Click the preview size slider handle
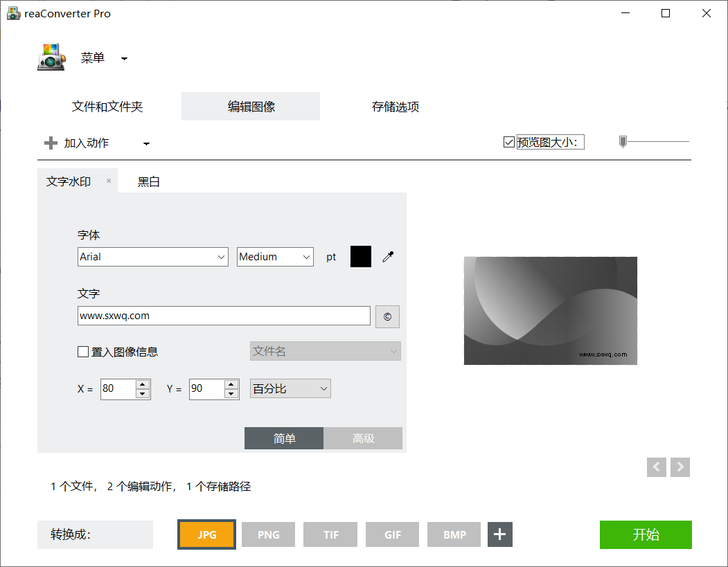Viewport: 728px width, 567px height. [x=623, y=141]
